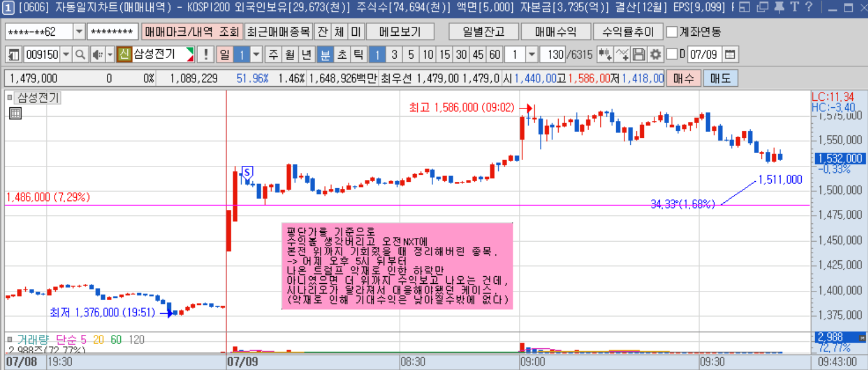Open chart settings gear icon
The height and width of the screenshot is (370, 868).
(x=655, y=55)
